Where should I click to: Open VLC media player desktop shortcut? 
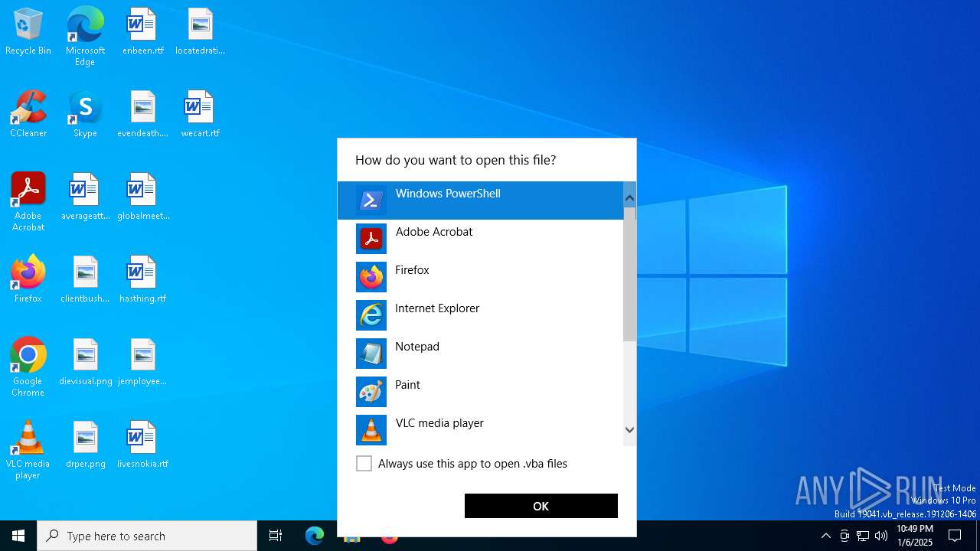pyautogui.click(x=28, y=450)
